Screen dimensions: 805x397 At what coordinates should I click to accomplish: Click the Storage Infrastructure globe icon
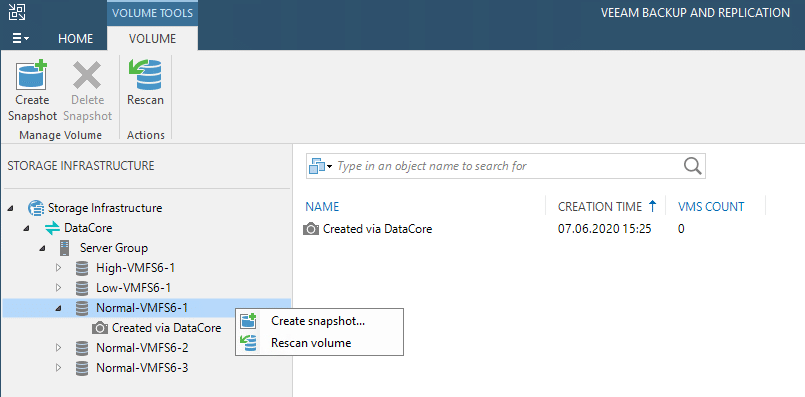[36, 208]
